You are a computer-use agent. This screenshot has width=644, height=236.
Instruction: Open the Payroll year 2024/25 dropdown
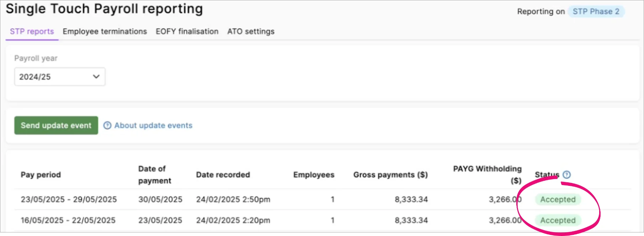(60, 77)
